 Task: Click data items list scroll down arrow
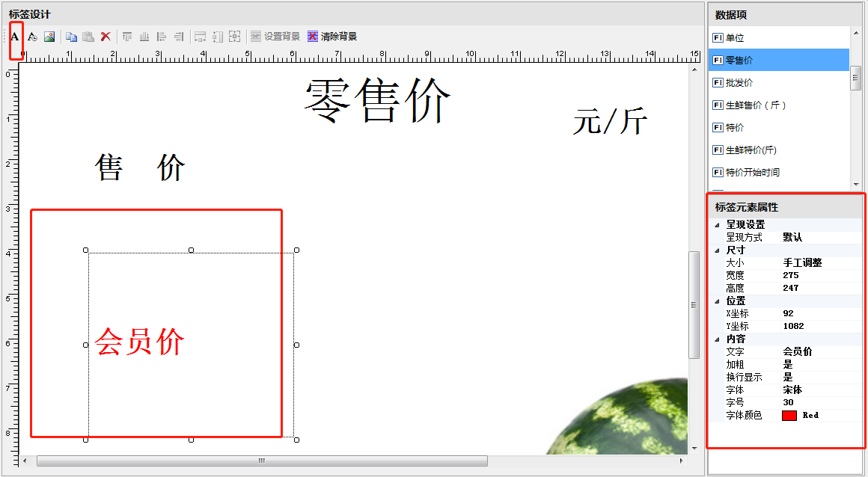[x=856, y=184]
